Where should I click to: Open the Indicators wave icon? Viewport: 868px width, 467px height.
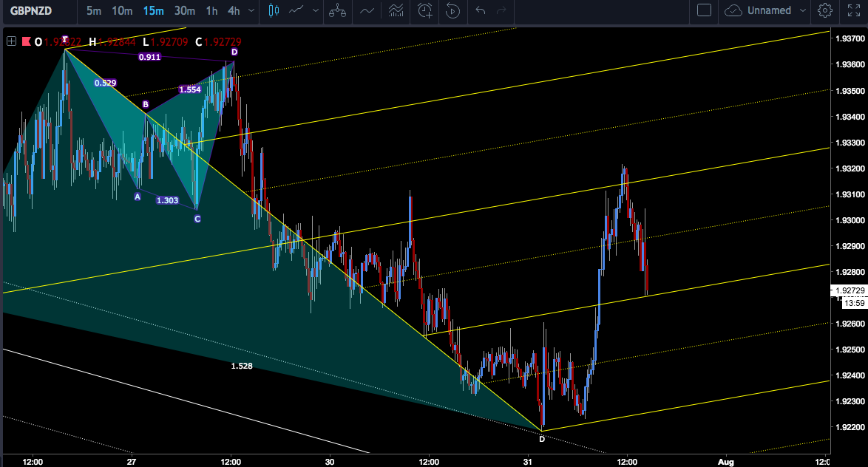(367, 10)
